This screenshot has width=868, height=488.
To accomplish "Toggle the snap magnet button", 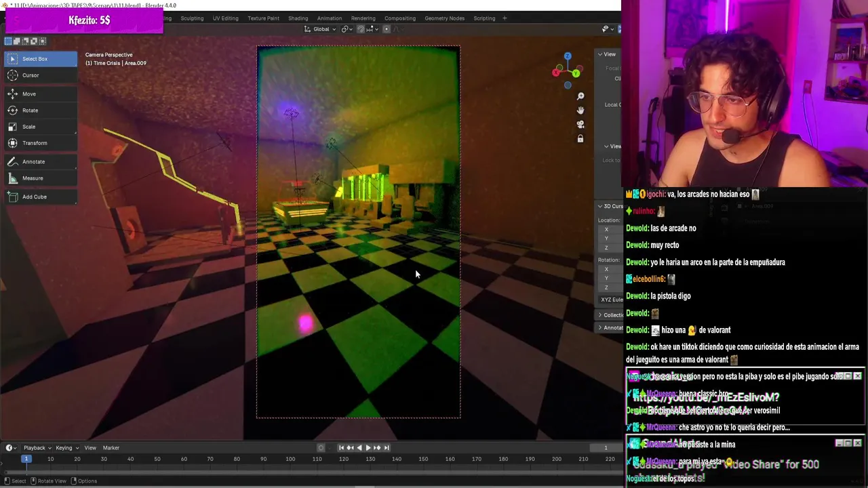I will point(361,29).
